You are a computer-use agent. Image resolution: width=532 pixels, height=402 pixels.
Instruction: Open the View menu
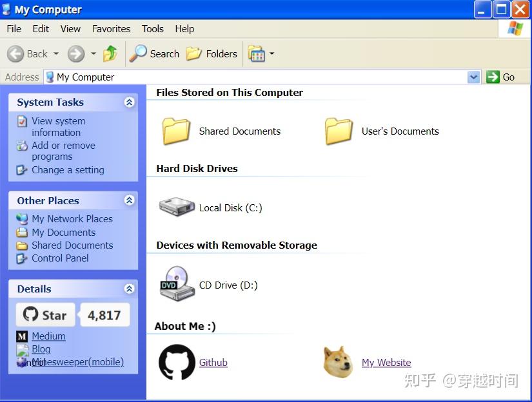click(70, 29)
